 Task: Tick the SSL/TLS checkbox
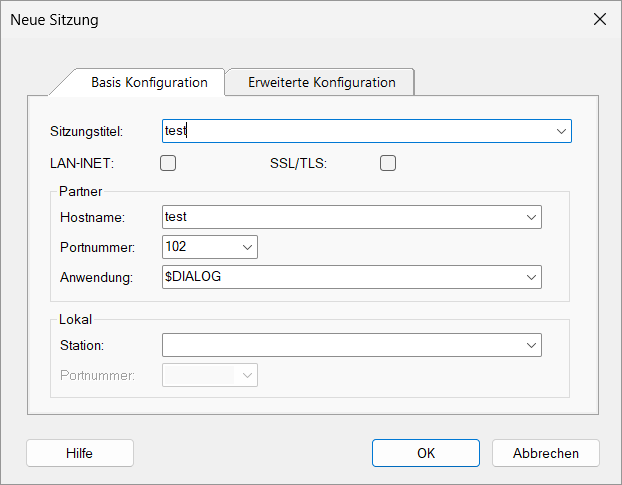click(x=388, y=163)
